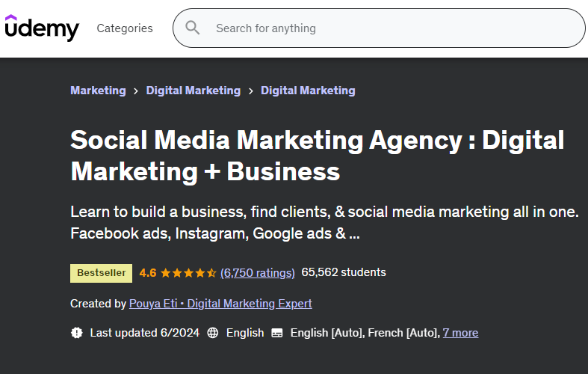Focus the Search for anything field
This screenshot has height=374, width=588.
tap(389, 28)
